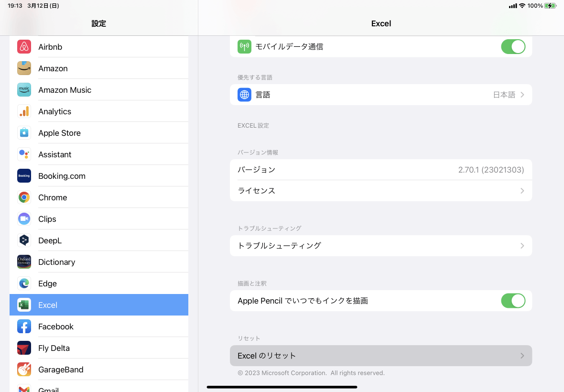Open Chrome settings entry
Image resolution: width=564 pixels, height=392 pixels.
pos(99,197)
